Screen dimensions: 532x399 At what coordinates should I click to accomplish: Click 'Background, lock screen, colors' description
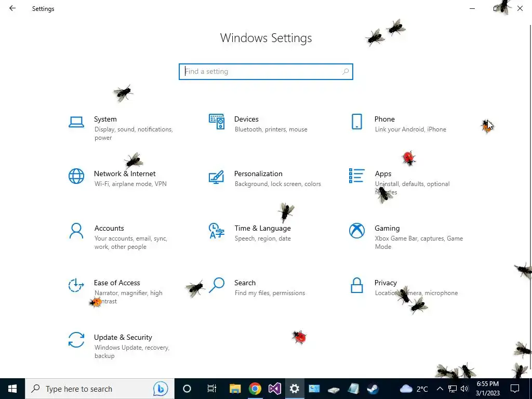pyautogui.click(x=277, y=184)
